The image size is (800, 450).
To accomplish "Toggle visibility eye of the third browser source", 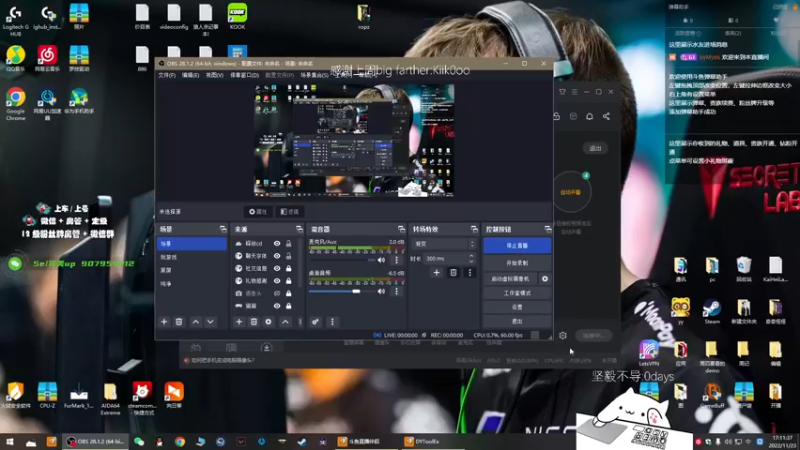I will [277, 268].
